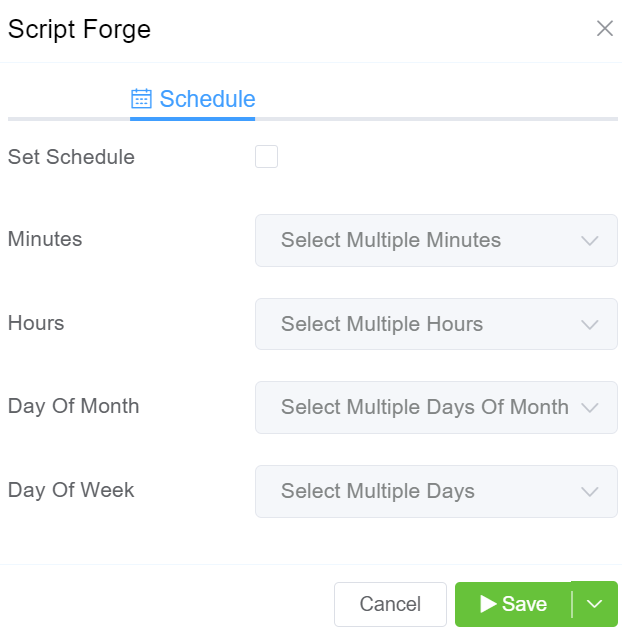Click the chevron arrow in Hours field
The image size is (622, 631).
[x=590, y=325]
